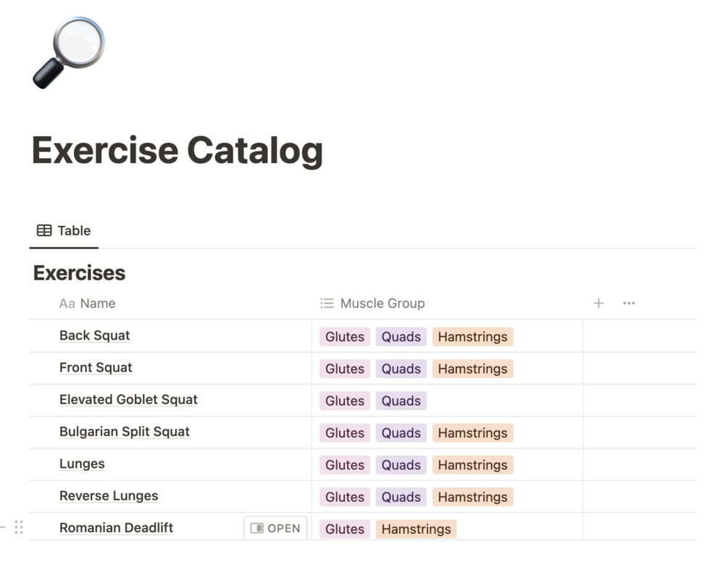Switch to the Table view tab
728x562 pixels.
tap(64, 231)
